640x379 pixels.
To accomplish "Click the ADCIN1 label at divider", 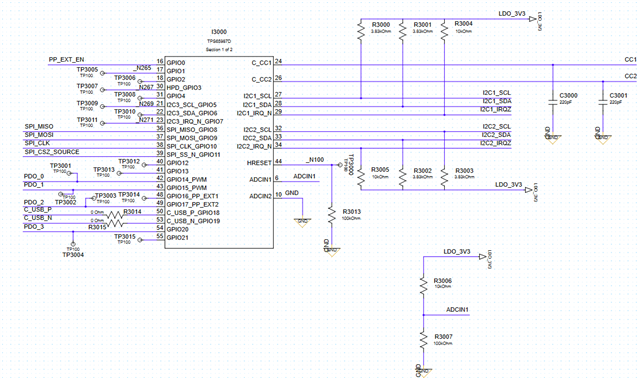I will (x=457, y=310).
